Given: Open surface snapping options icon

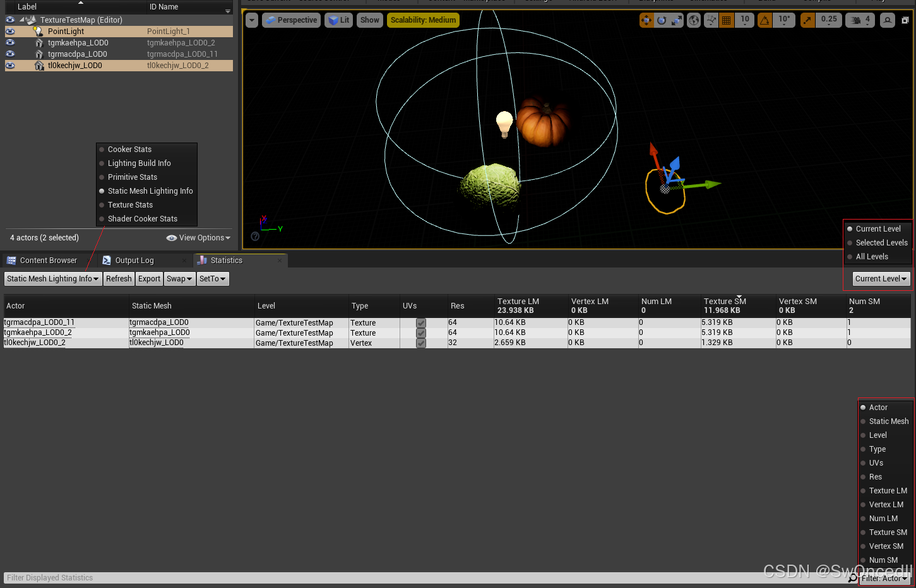Looking at the screenshot, I should 711,20.
